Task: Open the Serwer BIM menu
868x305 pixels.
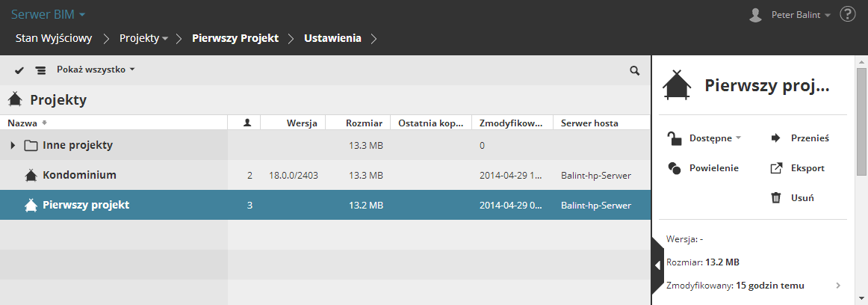Action: [x=49, y=14]
